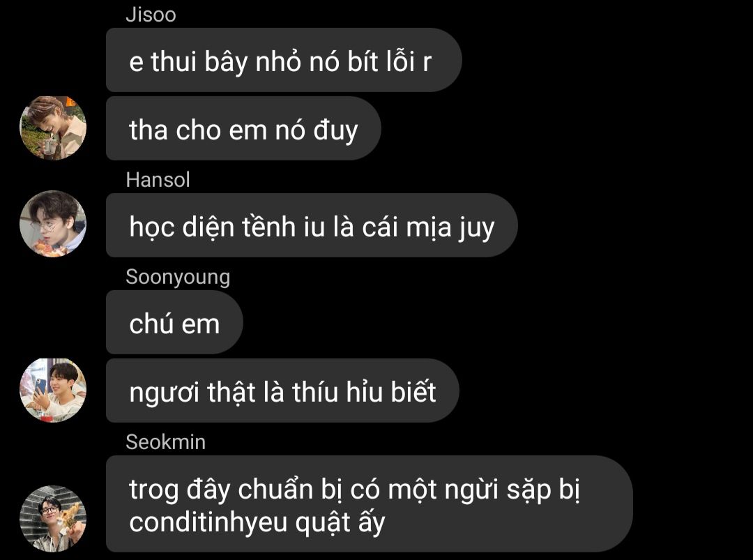Select the 'tha cho em nó đuy' bubble
753x560 pixels.
tap(243, 128)
